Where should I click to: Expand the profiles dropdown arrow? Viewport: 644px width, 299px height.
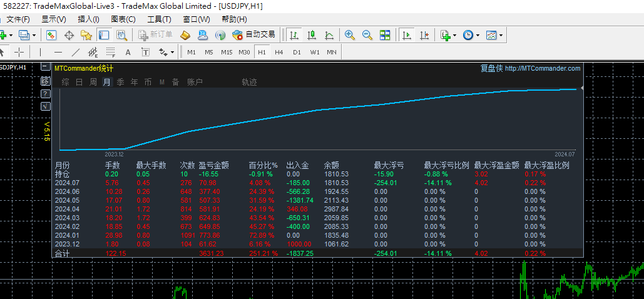pos(34,35)
